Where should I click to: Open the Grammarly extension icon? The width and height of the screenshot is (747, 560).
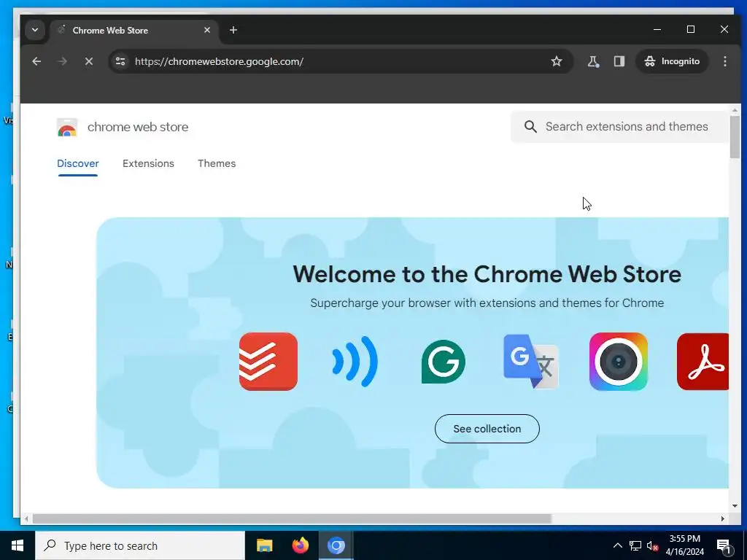pyautogui.click(x=443, y=362)
